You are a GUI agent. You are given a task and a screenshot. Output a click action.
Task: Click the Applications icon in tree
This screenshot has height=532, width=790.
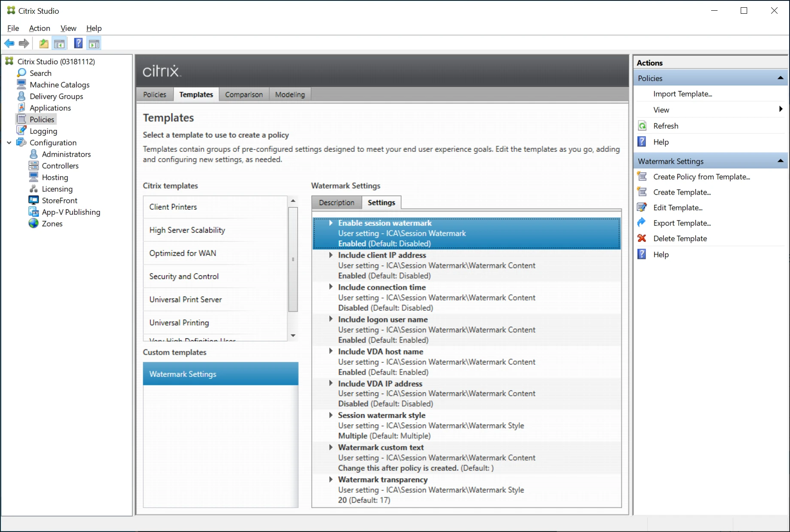(x=21, y=108)
